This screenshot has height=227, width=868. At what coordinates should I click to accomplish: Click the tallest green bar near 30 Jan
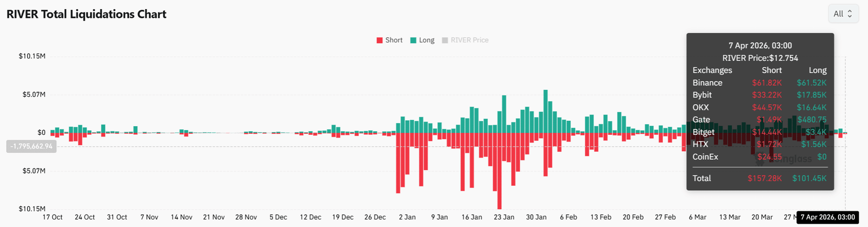pos(545,111)
